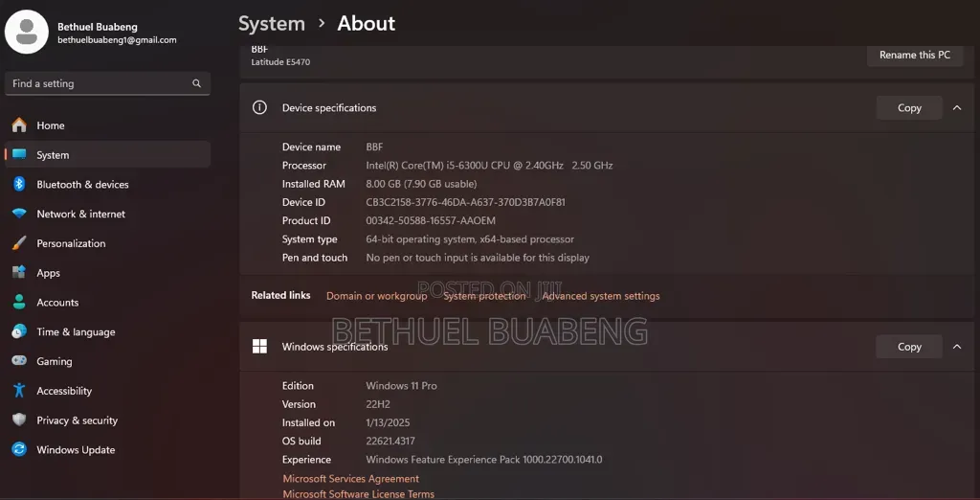Image resolution: width=980 pixels, height=500 pixels.
Task: Select the Installed on date 1/13/2025
Action: [x=388, y=422]
